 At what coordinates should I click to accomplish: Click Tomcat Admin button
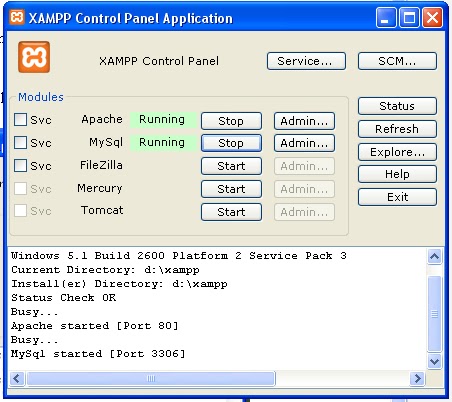[304, 212]
